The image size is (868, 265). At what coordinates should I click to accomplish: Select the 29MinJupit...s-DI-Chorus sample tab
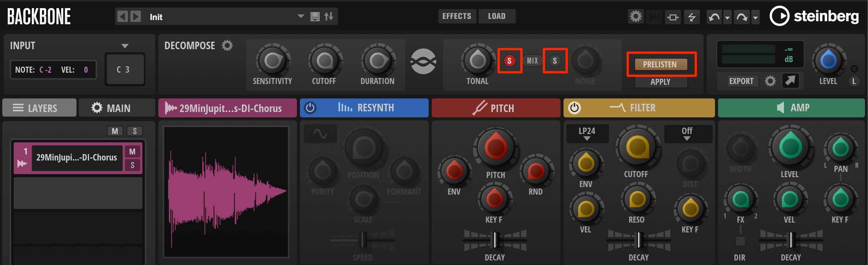(228, 108)
